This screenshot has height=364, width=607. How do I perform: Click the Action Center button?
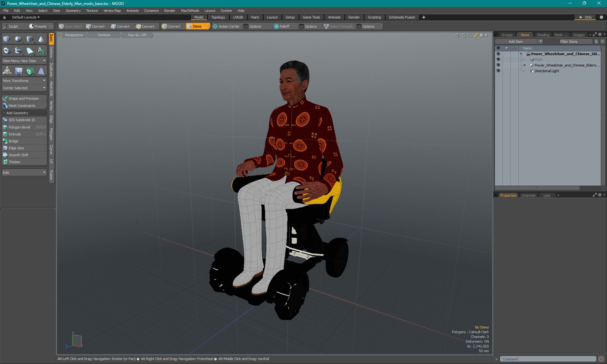226,26
